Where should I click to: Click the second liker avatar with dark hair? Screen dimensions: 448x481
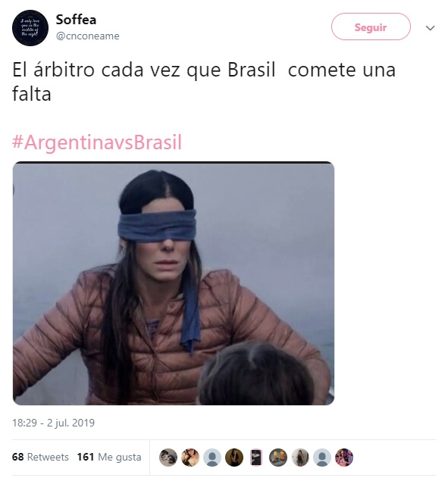tap(190, 457)
